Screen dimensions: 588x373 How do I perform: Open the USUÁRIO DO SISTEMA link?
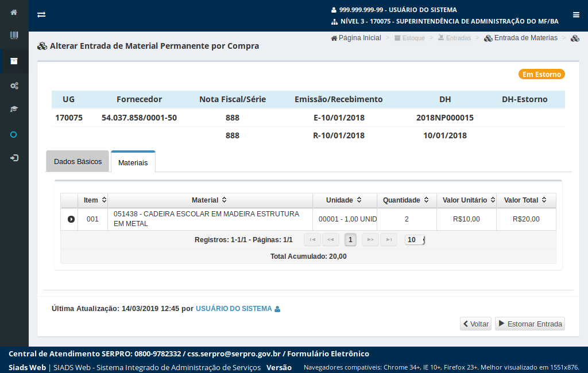pyautogui.click(x=234, y=309)
